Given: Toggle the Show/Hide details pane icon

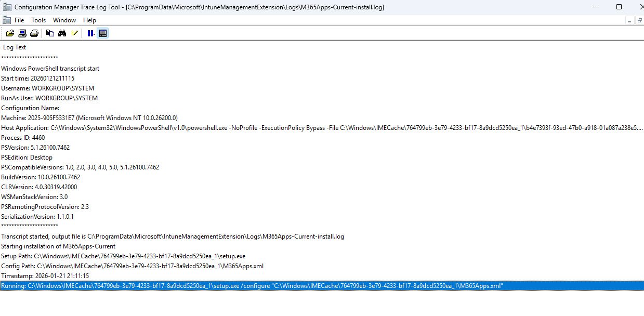Looking at the screenshot, I should 102,33.
